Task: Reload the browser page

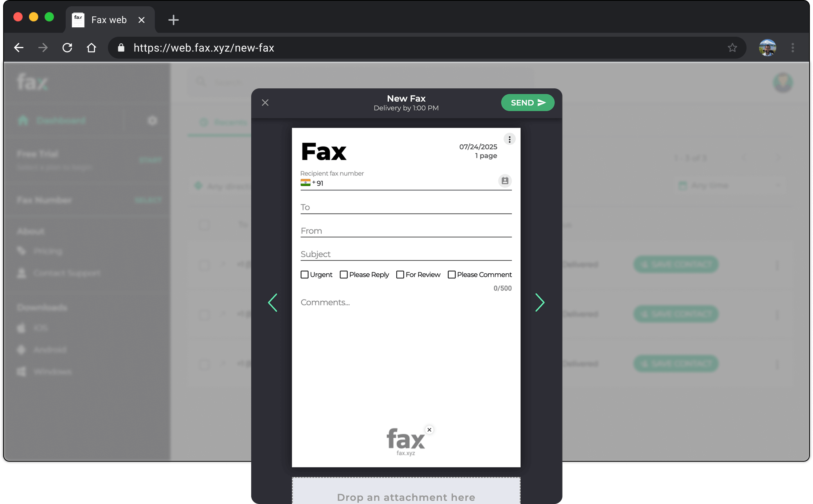Action: pos(67,48)
